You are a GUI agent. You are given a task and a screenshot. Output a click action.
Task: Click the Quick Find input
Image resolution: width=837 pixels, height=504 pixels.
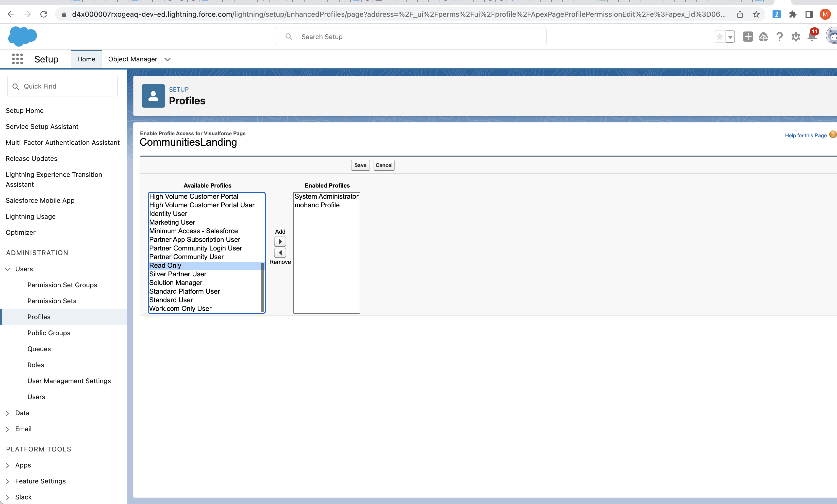tap(62, 86)
